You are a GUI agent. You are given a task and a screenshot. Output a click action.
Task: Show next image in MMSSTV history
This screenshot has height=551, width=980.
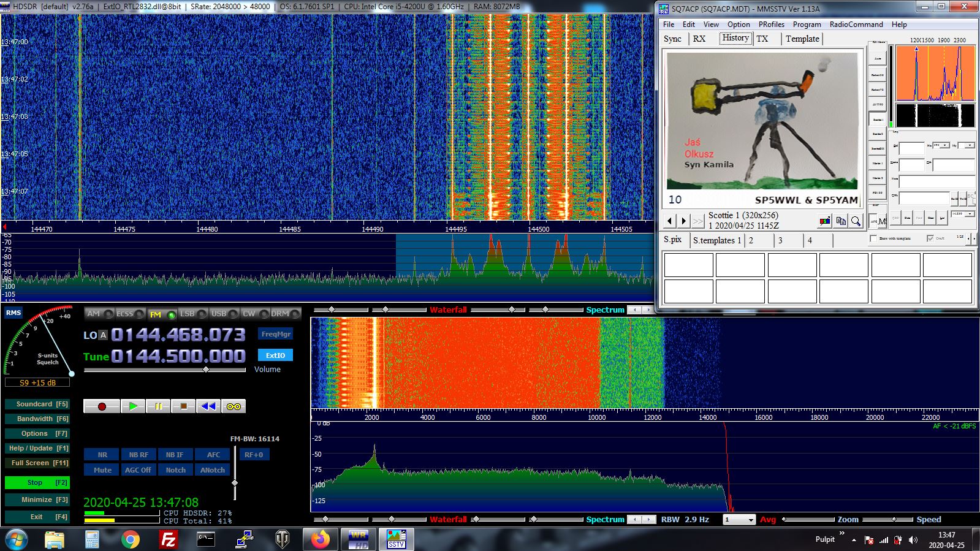tap(684, 221)
